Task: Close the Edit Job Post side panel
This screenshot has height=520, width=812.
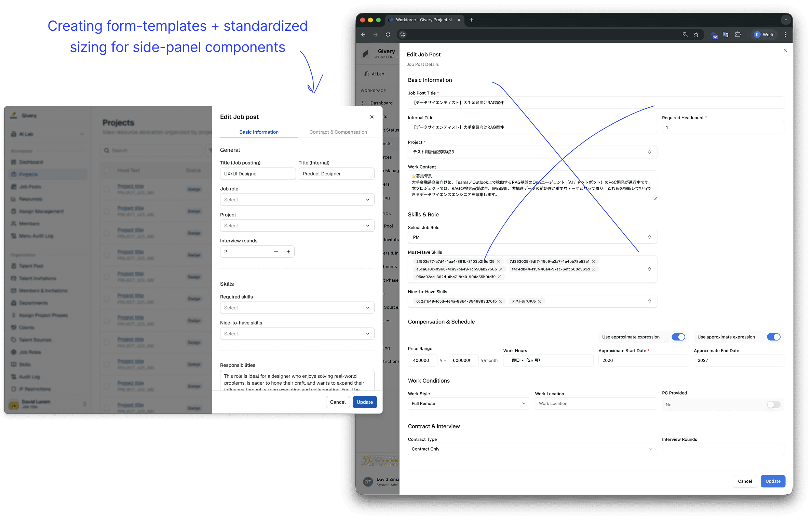Action: click(785, 50)
